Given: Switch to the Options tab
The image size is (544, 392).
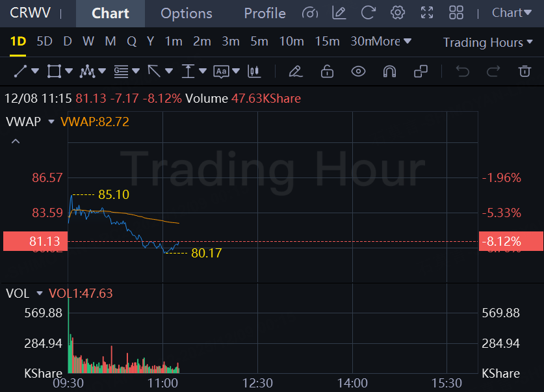Looking at the screenshot, I should [186, 13].
